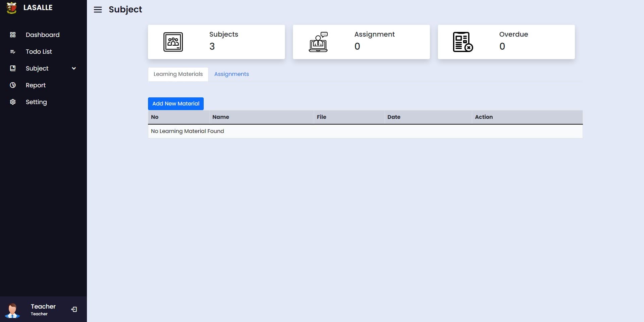
Task: Click the Teacher avatar picture
Action: click(12, 310)
